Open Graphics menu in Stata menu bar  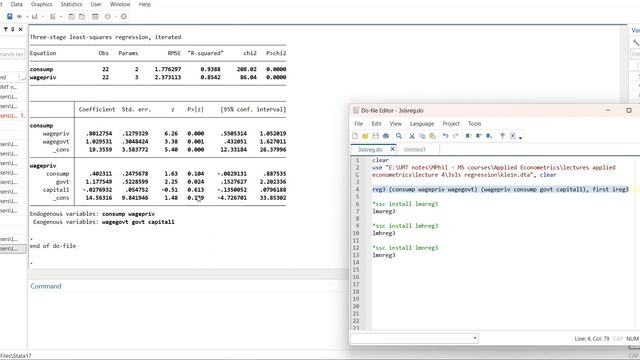click(42, 4)
